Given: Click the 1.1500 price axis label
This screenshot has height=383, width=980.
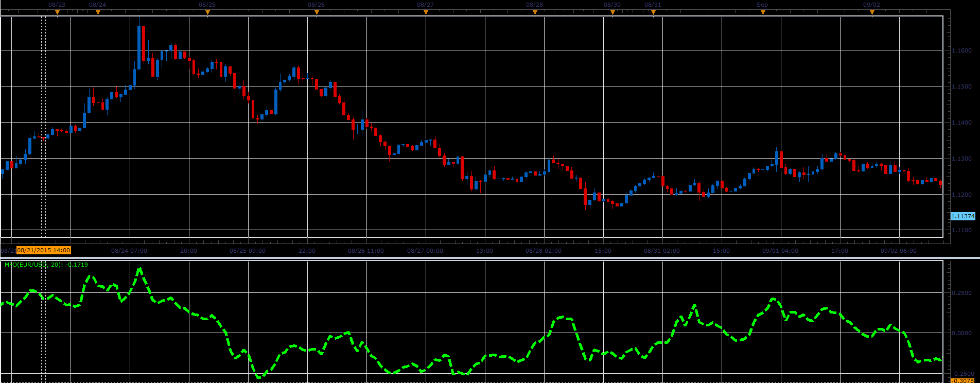Looking at the screenshot, I should tap(962, 86).
